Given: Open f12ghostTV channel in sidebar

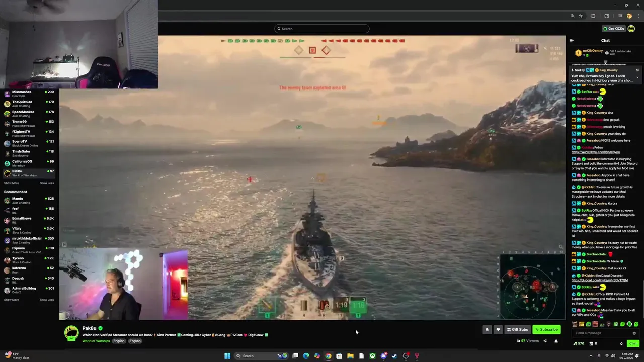Looking at the screenshot, I should point(29,133).
